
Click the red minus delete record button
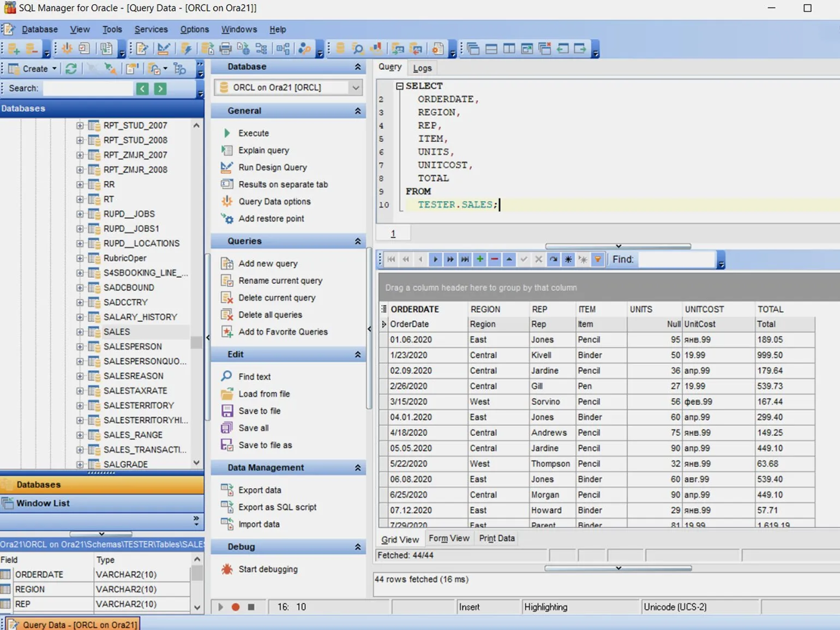click(494, 259)
